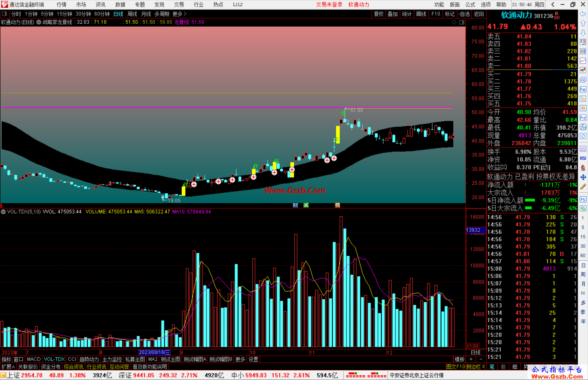The width and height of the screenshot is (588, 380).
Task: Open the 多周期 multi-period view option
Action: coord(162,14)
